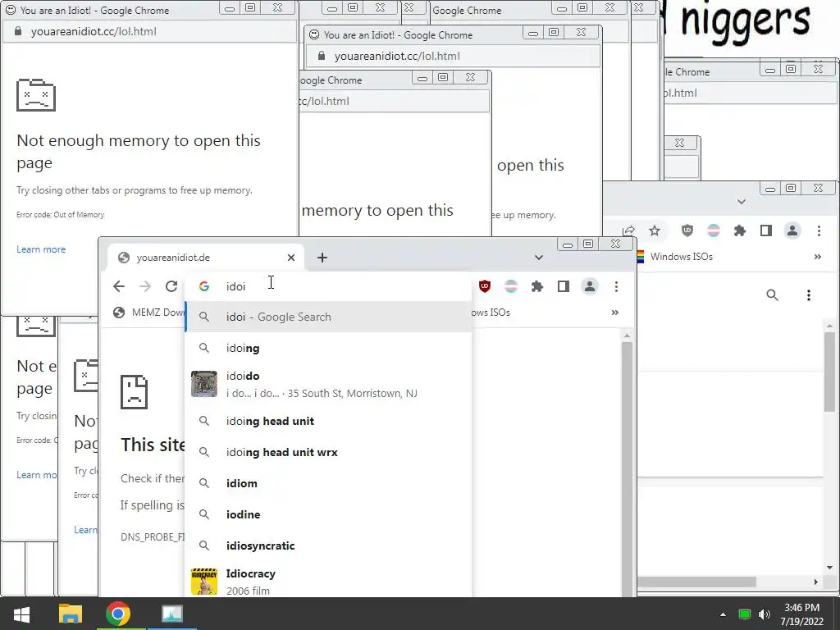Open the taskbar clock showing 3:46 PM

click(802, 614)
